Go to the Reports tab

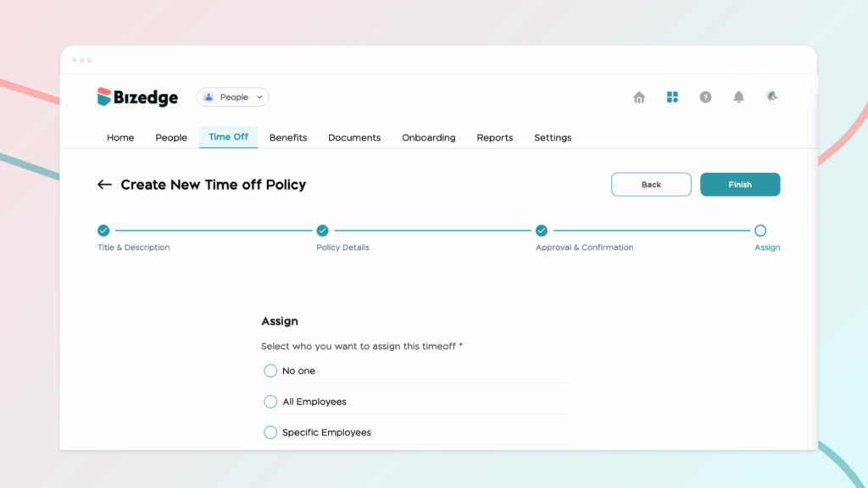(x=494, y=137)
